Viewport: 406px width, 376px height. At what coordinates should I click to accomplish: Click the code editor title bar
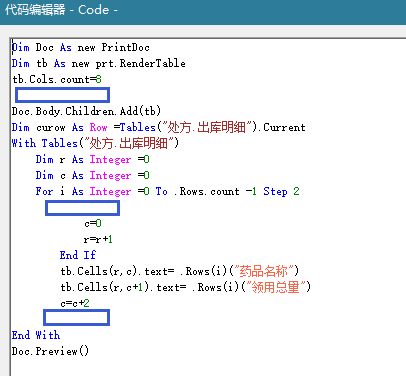click(203, 12)
